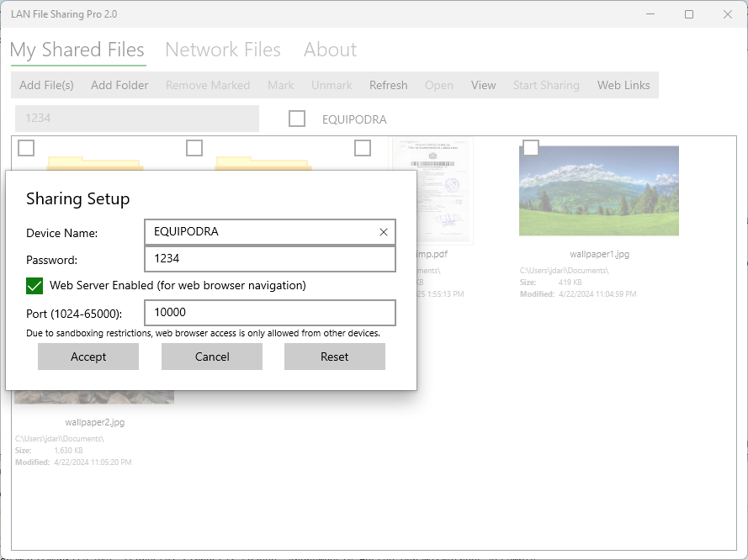Click Add File(s) in the toolbar
748x560 pixels.
click(46, 85)
